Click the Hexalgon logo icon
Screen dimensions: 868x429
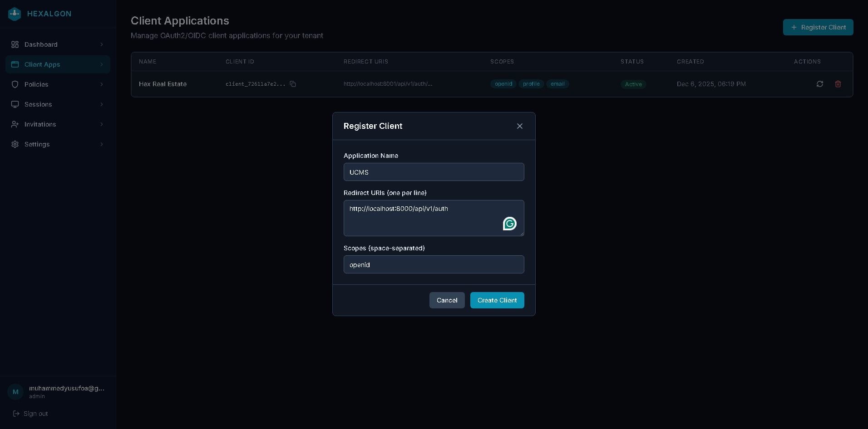click(x=14, y=14)
